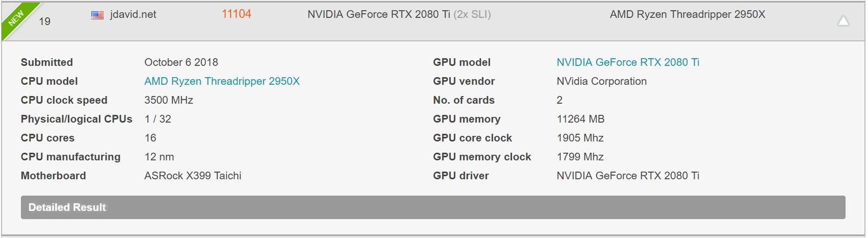The height and width of the screenshot is (238, 868).
Task: Click the ASRock X399 Taichi motherboard value
Action: pyautogui.click(x=193, y=176)
